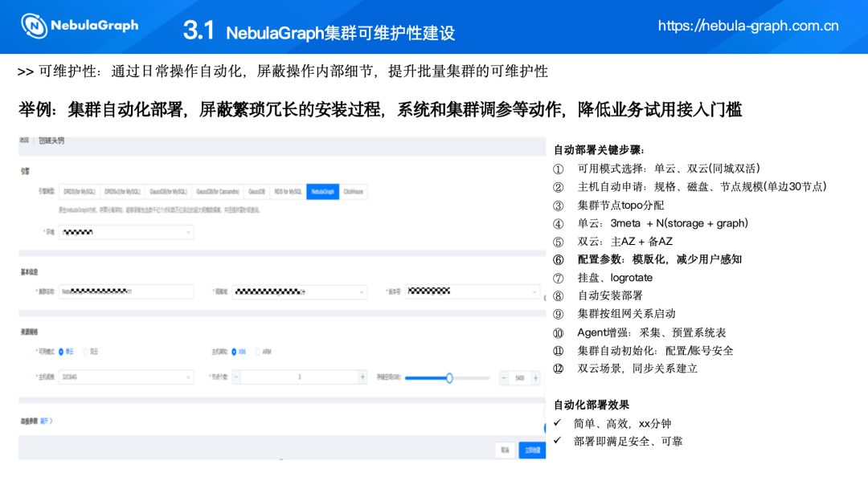Select the DRDS(for MySQL) engine type
Viewport: 868px width, 489px height.
click(x=79, y=192)
